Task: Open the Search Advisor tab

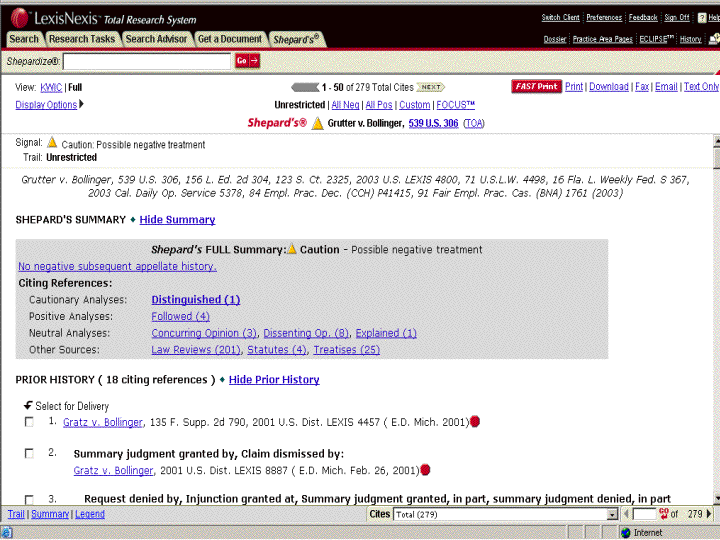Action: coord(157,39)
